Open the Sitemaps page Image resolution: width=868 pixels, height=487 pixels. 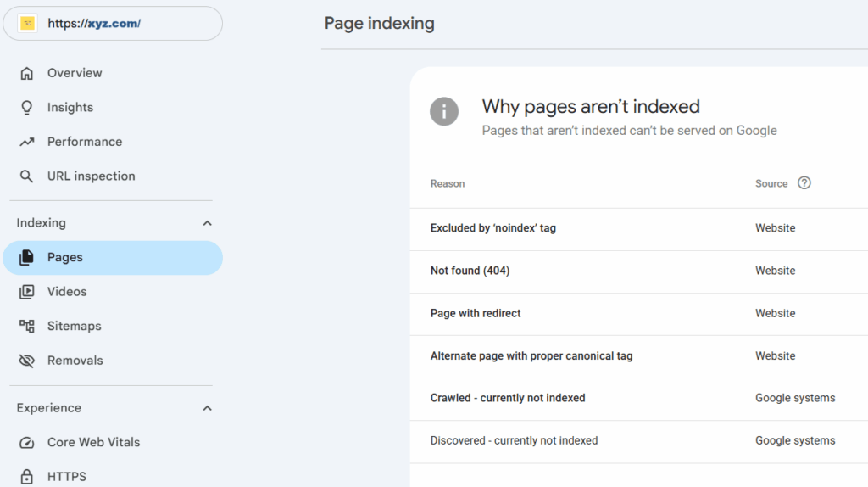point(75,326)
